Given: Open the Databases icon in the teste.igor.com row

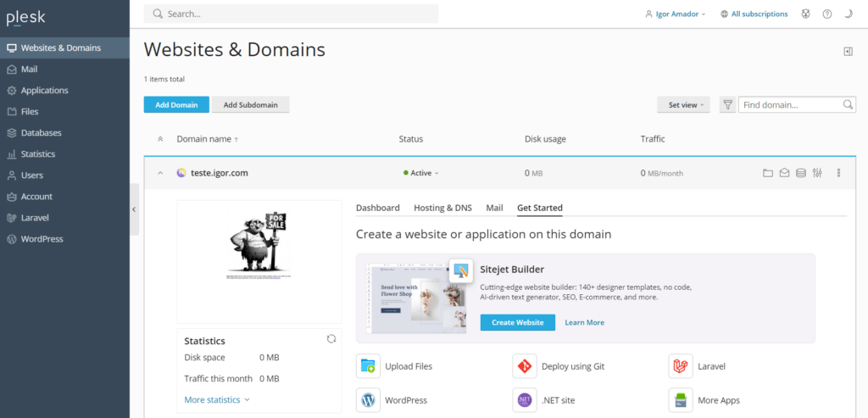Looking at the screenshot, I should click(800, 173).
